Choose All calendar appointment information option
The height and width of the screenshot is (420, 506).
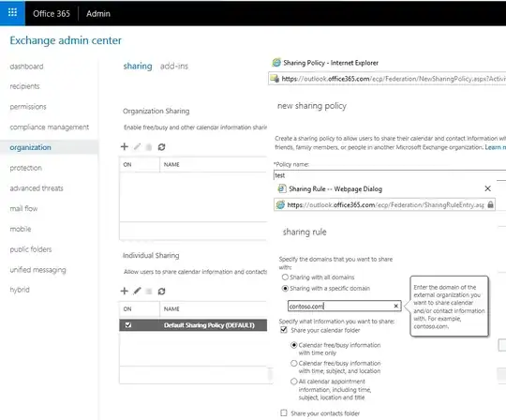[293, 382]
